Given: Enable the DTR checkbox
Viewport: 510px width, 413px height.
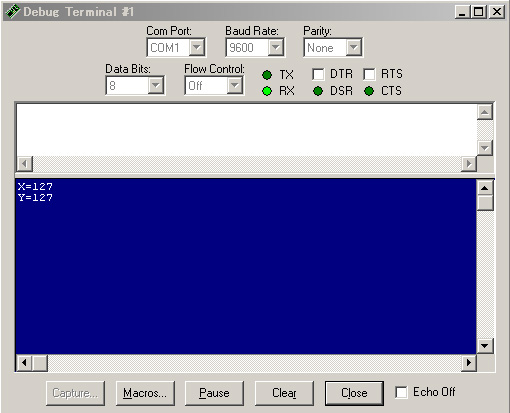Looking at the screenshot, I should pyautogui.click(x=318, y=74).
